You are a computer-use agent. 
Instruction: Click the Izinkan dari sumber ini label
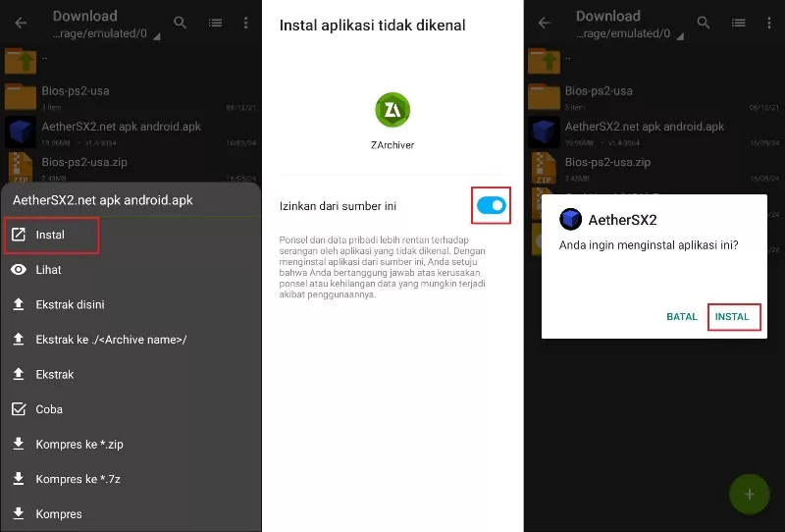point(338,206)
